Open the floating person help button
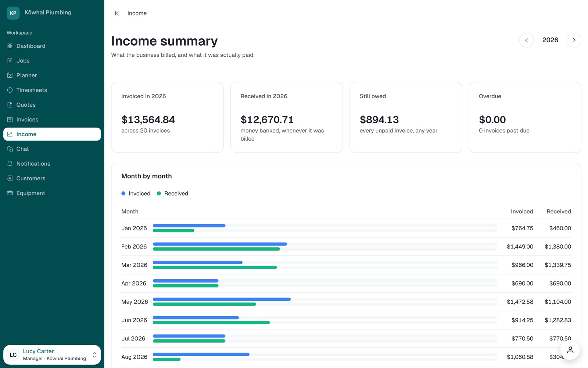The height and width of the screenshot is (368, 588). click(x=570, y=350)
